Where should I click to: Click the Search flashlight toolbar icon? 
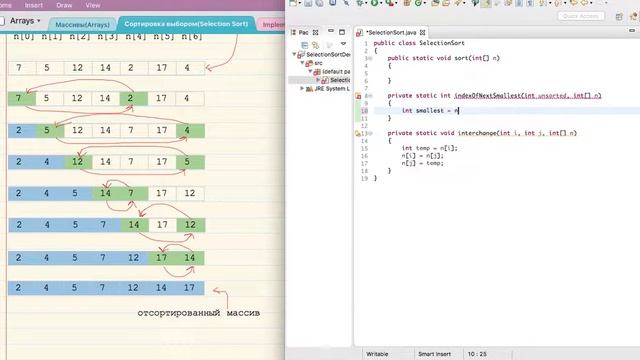pos(458,3)
